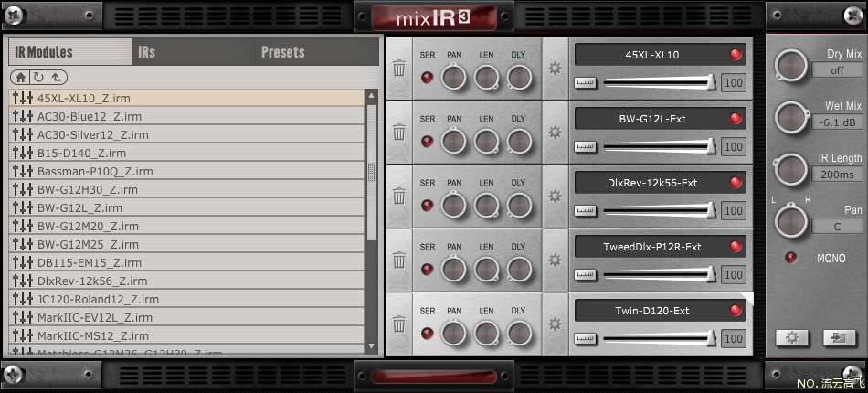868x393 pixels.
Task: Switch to the Presets tab
Action: coord(317,52)
